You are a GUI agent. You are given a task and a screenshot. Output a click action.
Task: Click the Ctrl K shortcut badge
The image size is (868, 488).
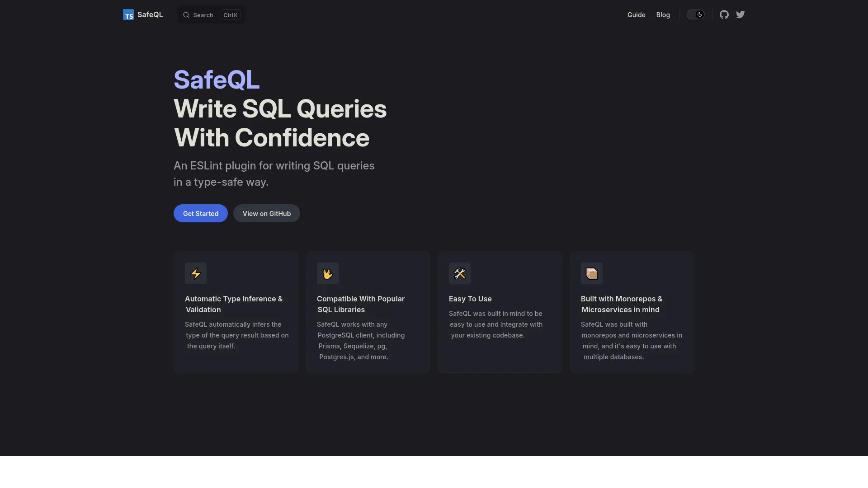231,15
